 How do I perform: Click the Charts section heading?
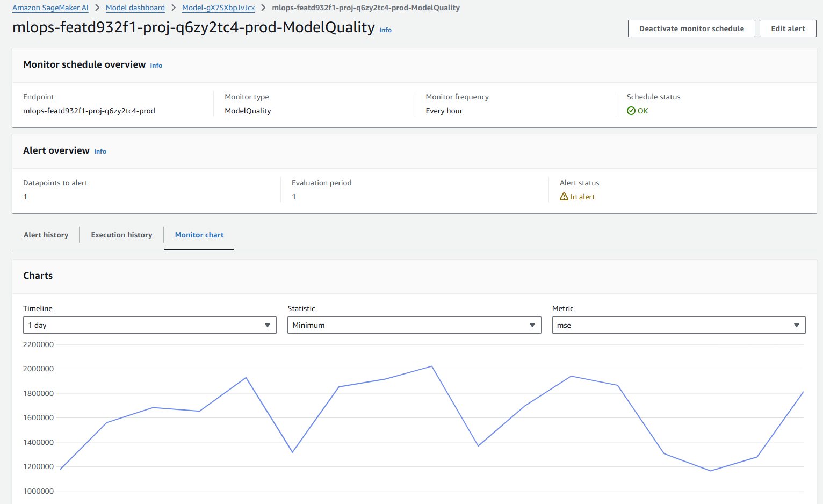[38, 276]
